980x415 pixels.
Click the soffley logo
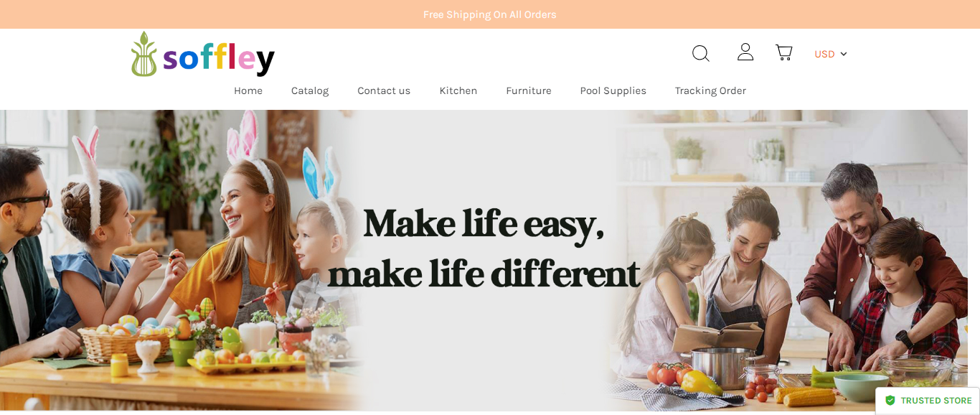click(x=203, y=55)
